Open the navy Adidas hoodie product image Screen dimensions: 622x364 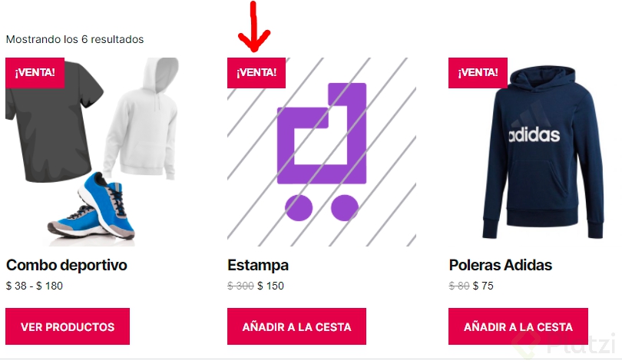point(543,153)
